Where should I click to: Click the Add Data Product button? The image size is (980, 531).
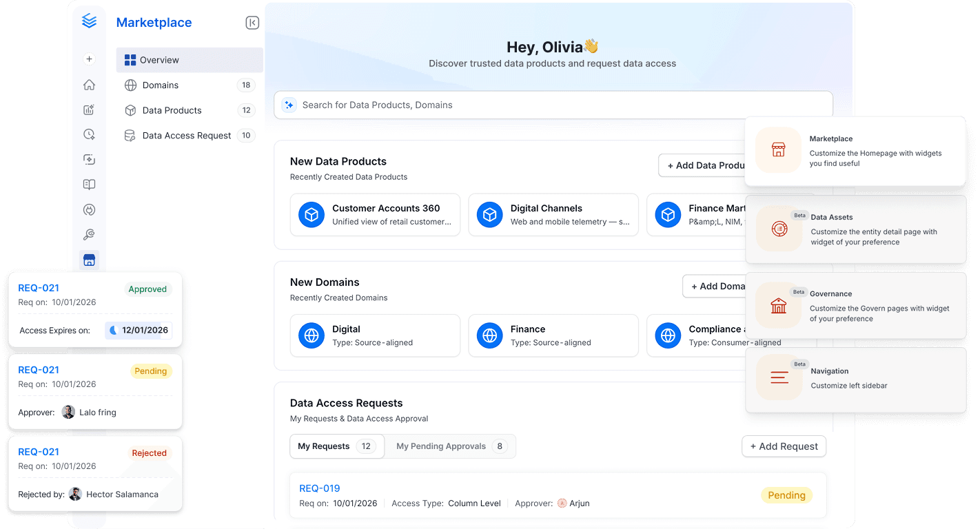(703, 165)
